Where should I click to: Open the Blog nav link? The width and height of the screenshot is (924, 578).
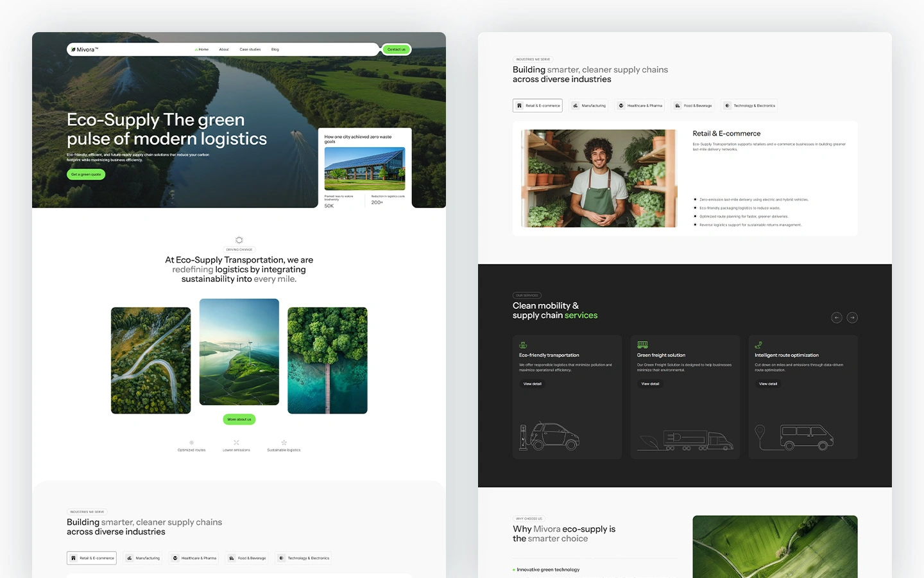[275, 49]
